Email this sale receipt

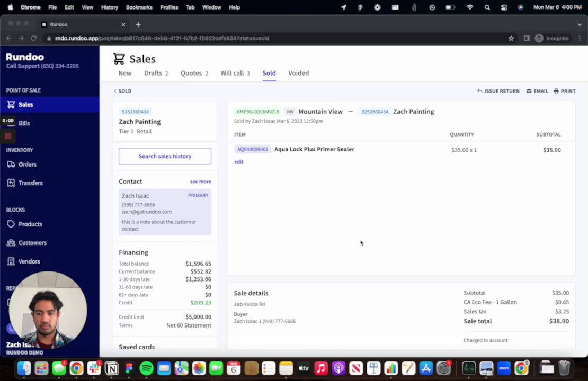tap(537, 91)
